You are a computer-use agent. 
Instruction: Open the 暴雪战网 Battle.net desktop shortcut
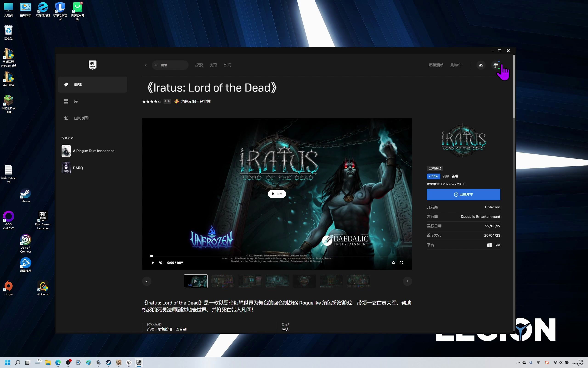coord(25,265)
